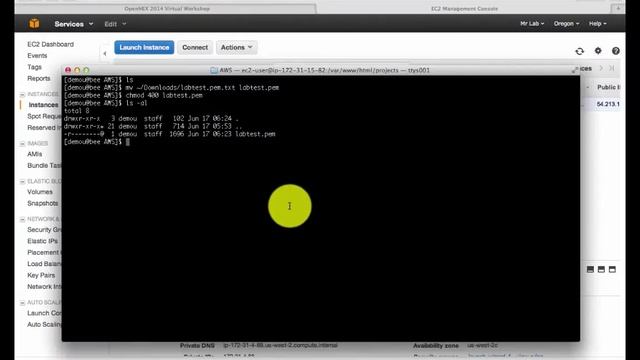Open Snapshots in sidebar
Screen dimensions: 640x360
(43, 203)
